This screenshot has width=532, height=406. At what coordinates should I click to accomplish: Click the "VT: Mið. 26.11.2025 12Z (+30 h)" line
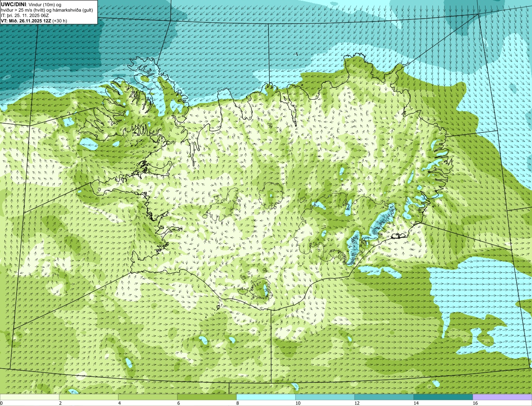click(x=34, y=20)
